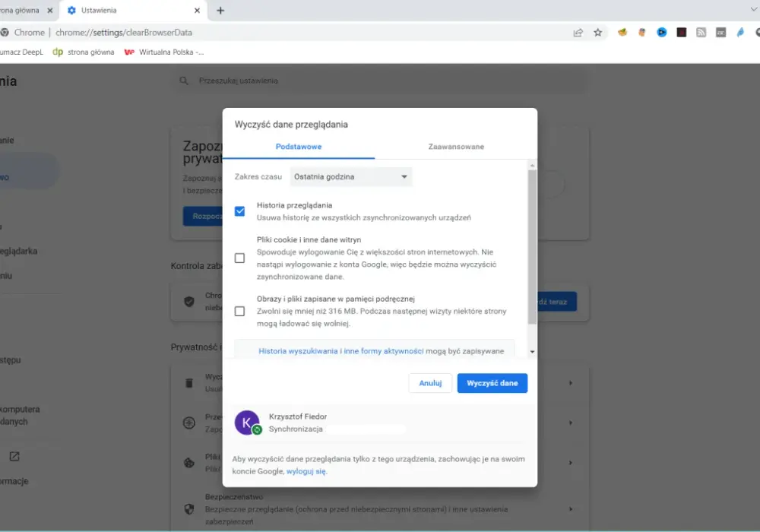Click the search magnifier icon in settings
This screenshot has width=760, height=532.
tap(184, 81)
